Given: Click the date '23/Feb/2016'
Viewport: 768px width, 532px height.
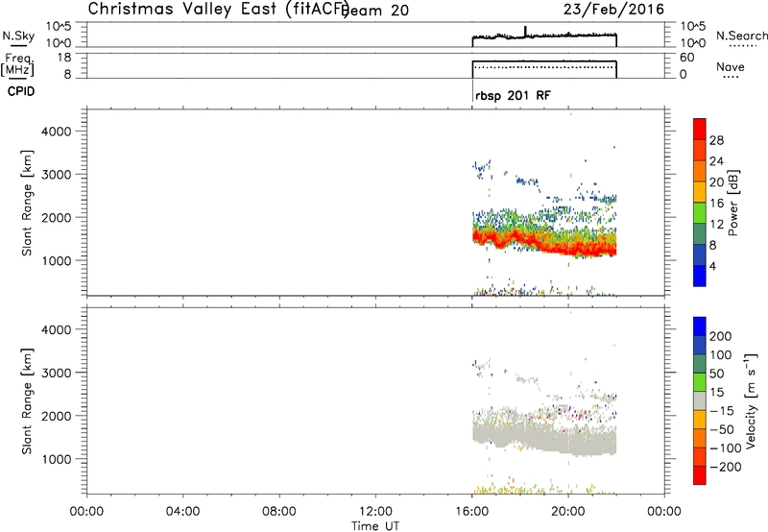Looking at the screenshot, I should tap(613, 10).
